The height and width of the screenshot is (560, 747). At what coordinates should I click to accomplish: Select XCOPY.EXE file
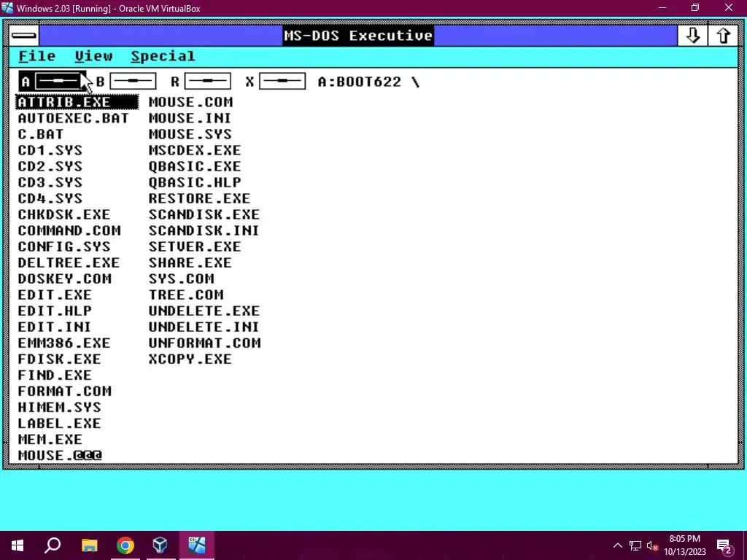coord(190,359)
